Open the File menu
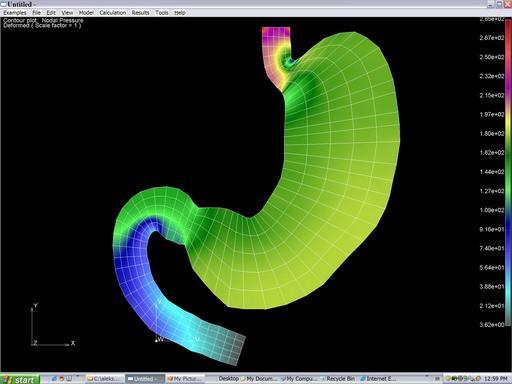Image resolution: width=512 pixels, height=384 pixels. 36,13
